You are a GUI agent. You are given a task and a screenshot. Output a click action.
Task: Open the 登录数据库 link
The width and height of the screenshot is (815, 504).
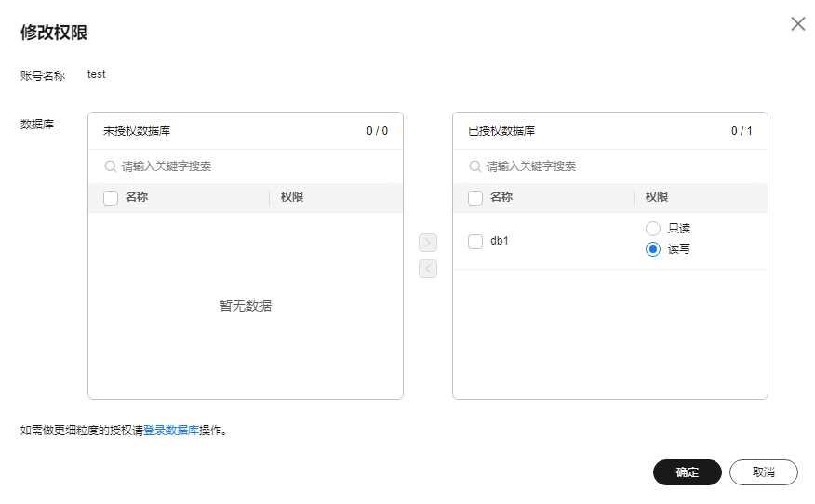171,431
